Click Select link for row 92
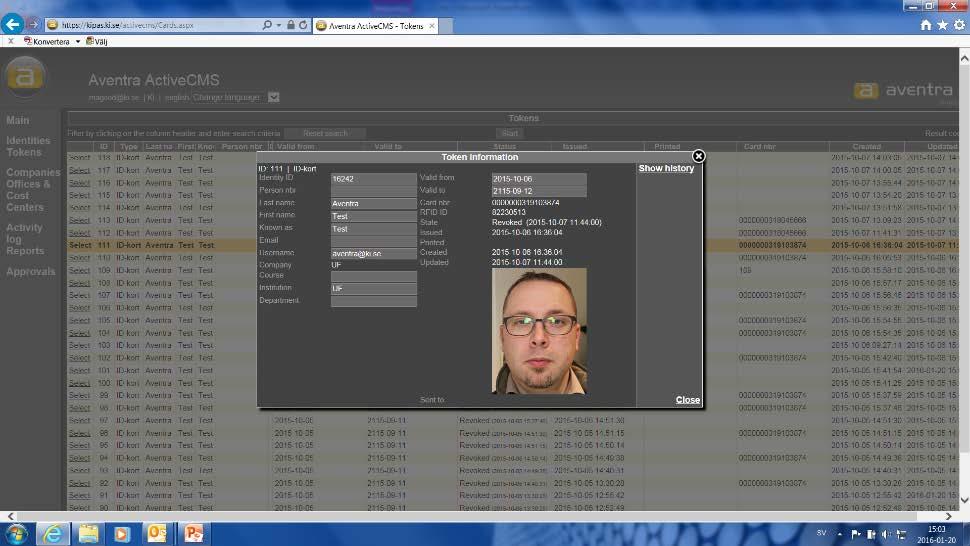The image size is (970, 546). (x=79, y=483)
